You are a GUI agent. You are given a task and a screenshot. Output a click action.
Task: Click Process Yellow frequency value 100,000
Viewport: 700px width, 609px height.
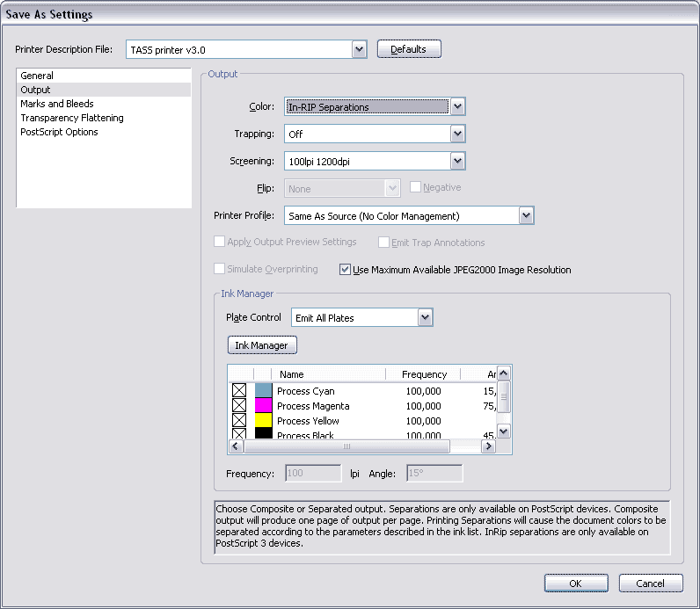423,420
